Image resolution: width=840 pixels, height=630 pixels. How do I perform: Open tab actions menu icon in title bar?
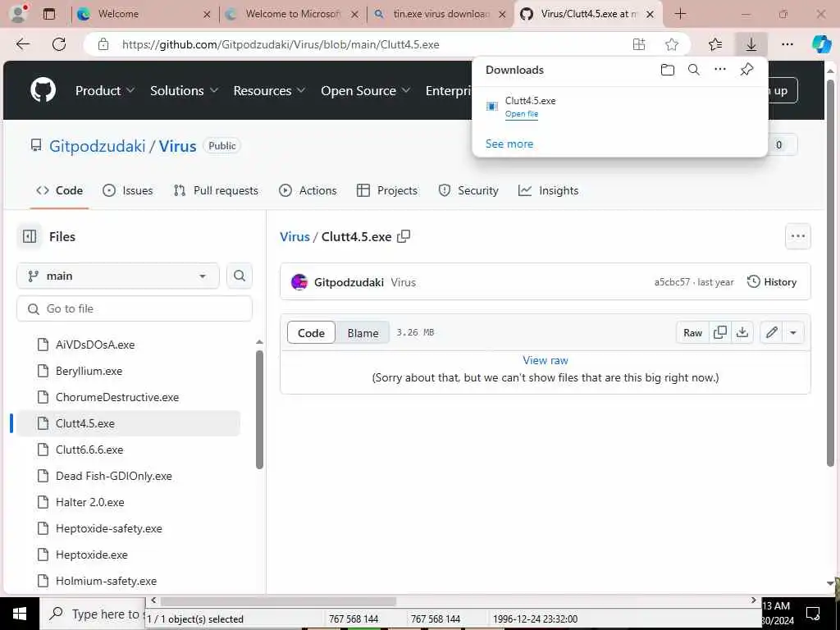point(48,14)
